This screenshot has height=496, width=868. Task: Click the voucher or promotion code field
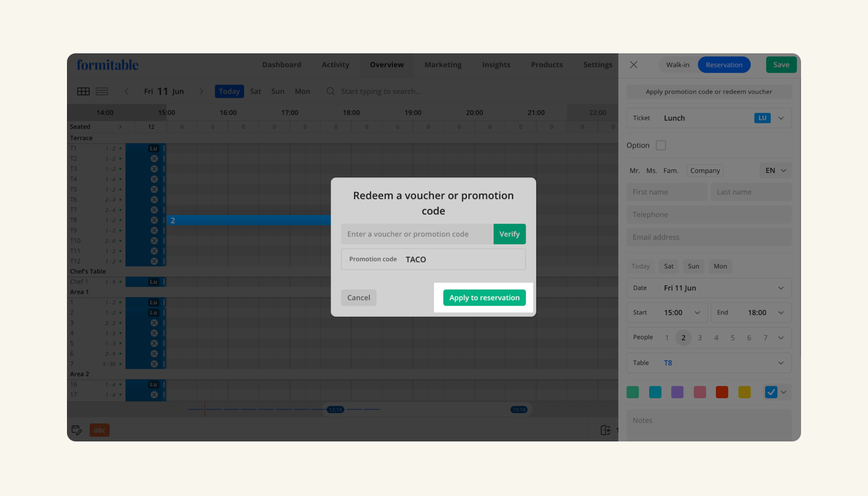click(417, 234)
